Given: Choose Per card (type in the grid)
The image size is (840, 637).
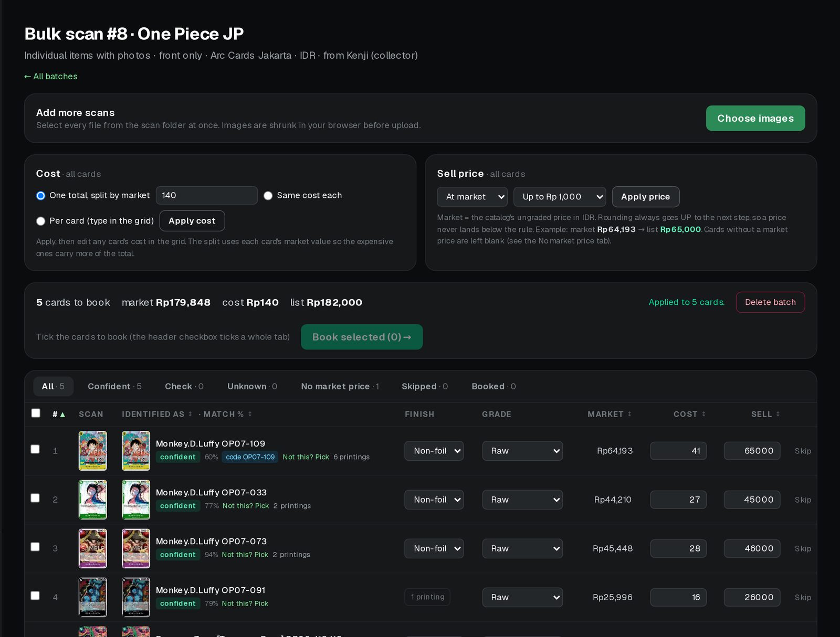Looking at the screenshot, I should (40, 221).
